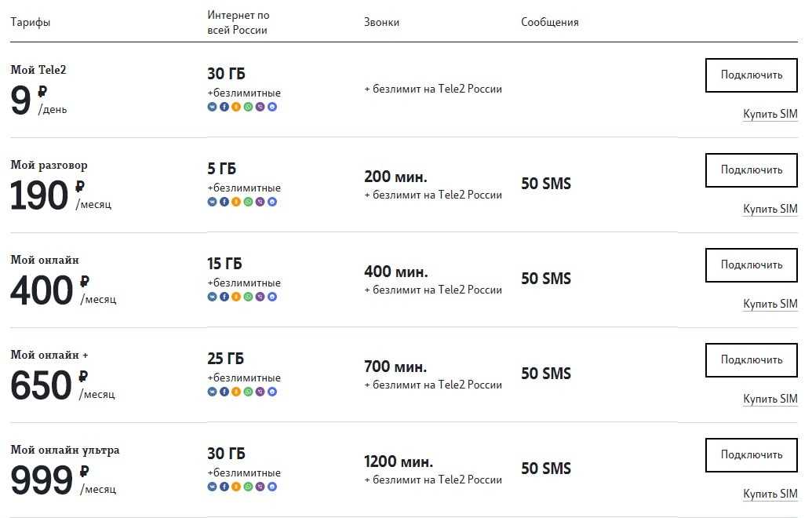Screen dimensions: 812x518
Task: Click the Мой онлайн ультра tariff name
Action: pyautogui.click(x=65, y=451)
